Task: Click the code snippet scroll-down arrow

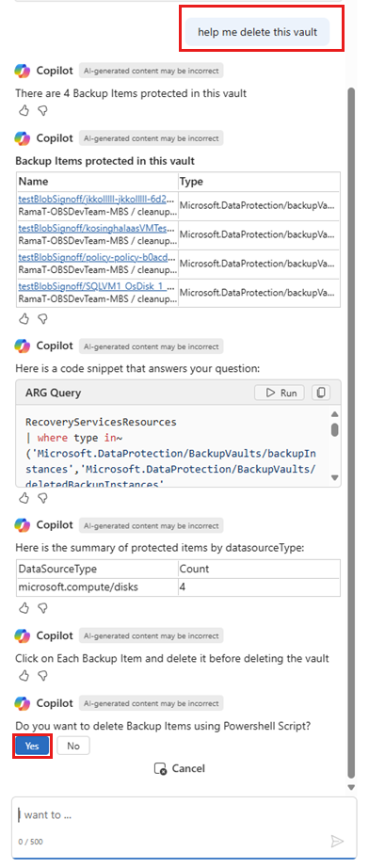Action: click(335, 476)
